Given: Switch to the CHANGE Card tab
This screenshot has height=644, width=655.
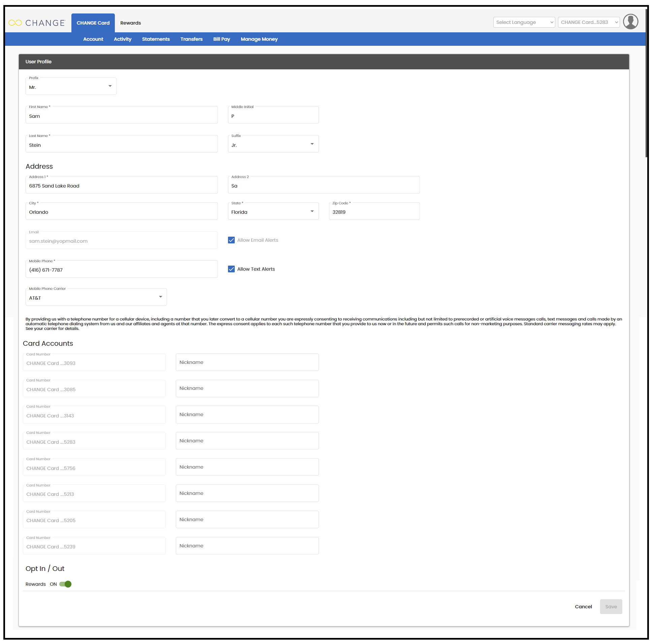Looking at the screenshot, I should point(93,23).
